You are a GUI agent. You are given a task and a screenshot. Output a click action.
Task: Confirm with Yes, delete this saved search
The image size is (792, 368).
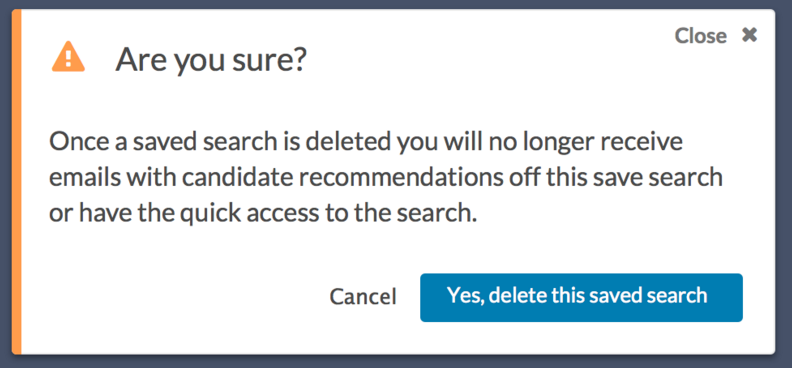(581, 297)
